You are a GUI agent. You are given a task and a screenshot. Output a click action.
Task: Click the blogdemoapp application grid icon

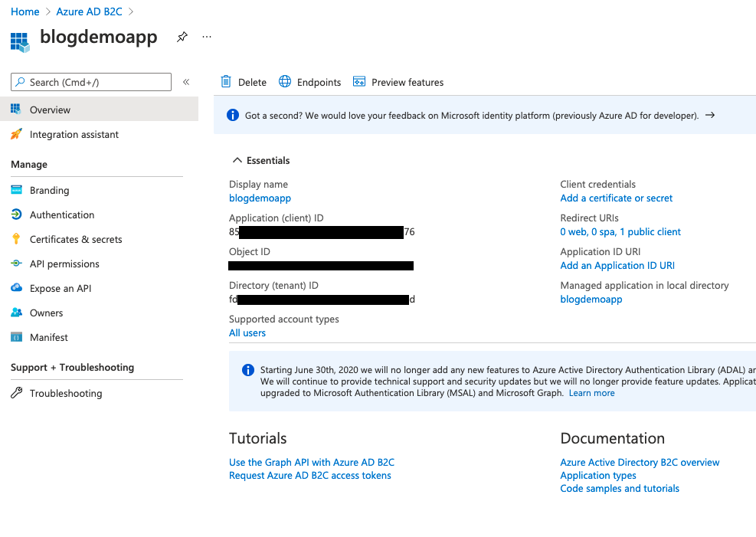(x=20, y=42)
